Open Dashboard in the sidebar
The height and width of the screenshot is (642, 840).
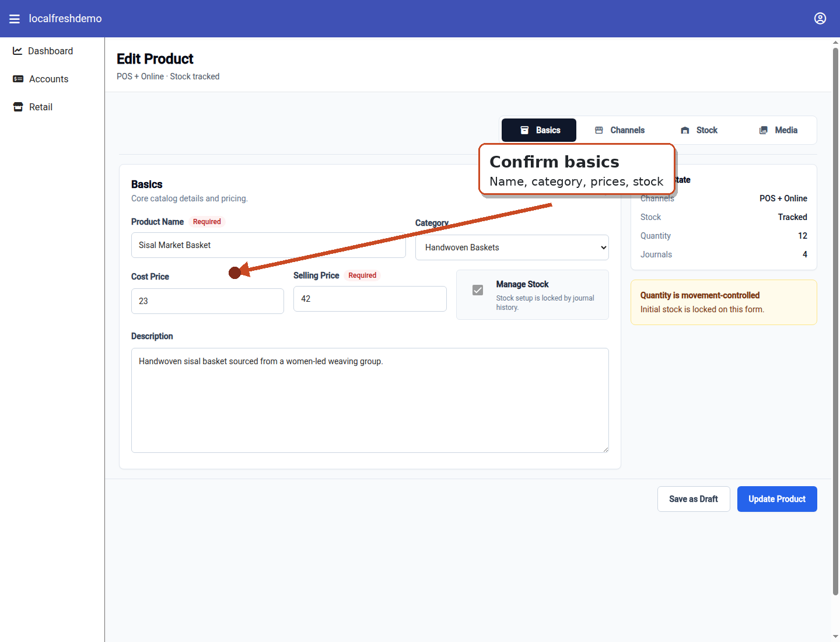[x=52, y=51]
